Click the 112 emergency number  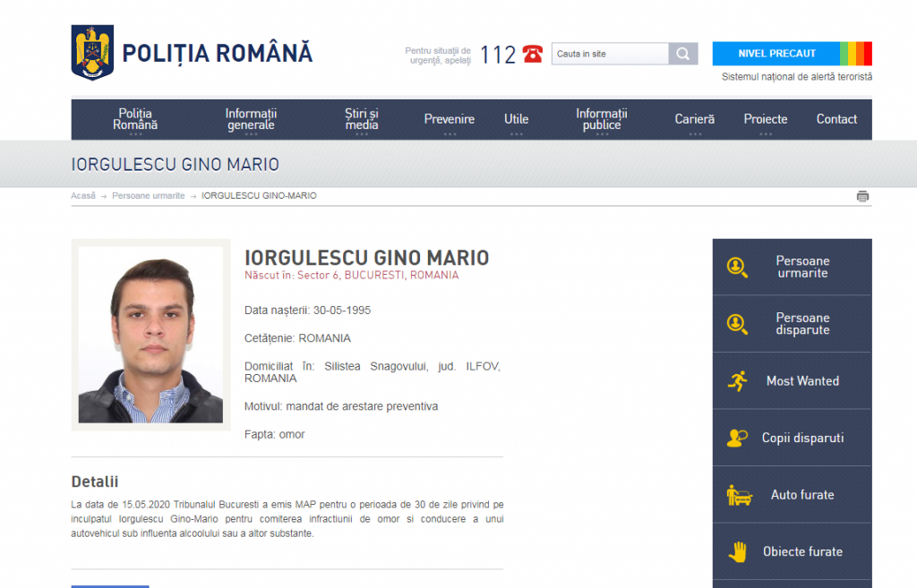[498, 55]
